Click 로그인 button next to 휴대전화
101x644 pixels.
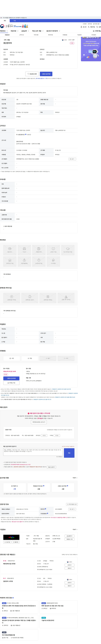click(44, 436)
